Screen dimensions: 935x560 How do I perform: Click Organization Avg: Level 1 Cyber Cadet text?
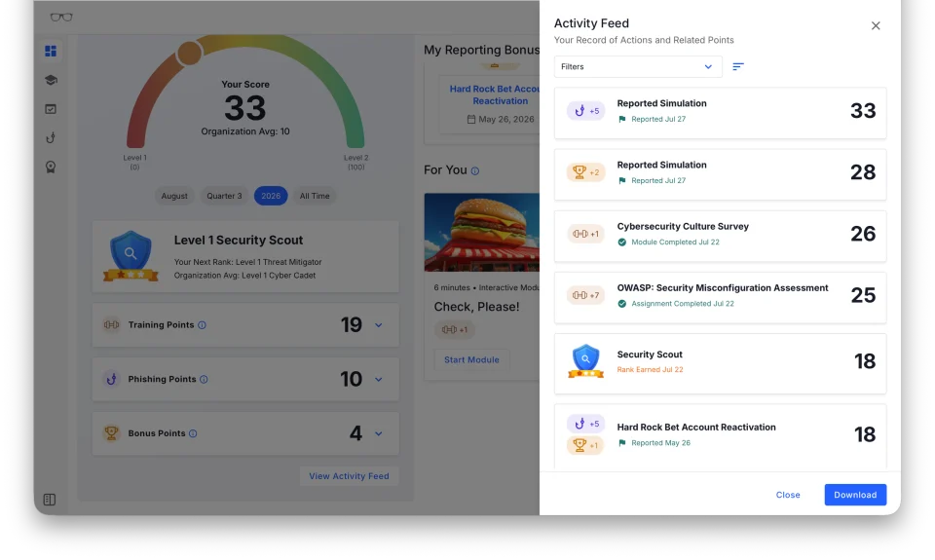pos(244,276)
